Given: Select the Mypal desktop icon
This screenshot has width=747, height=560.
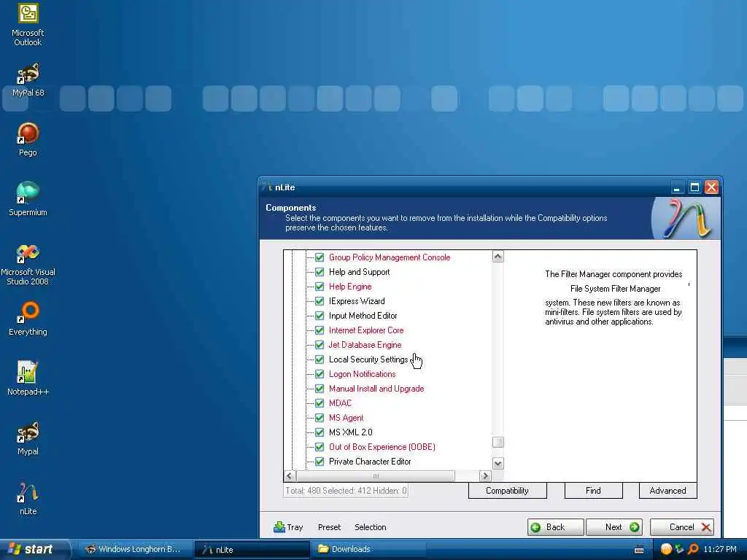Looking at the screenshot, I should click(x=28, y=438).
